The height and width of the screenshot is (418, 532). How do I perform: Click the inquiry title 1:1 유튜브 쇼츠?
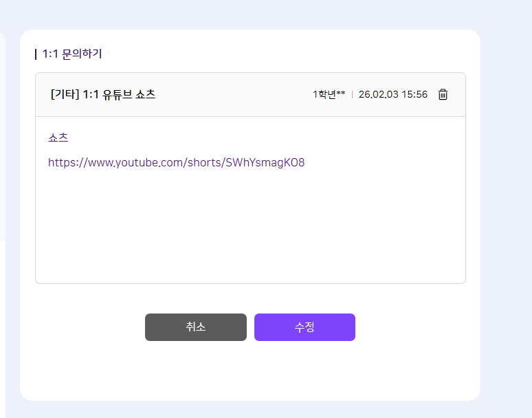pos(119,95)
